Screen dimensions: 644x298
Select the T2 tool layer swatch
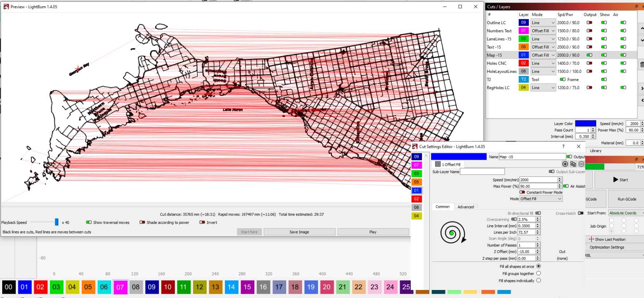tap(524, 79)
